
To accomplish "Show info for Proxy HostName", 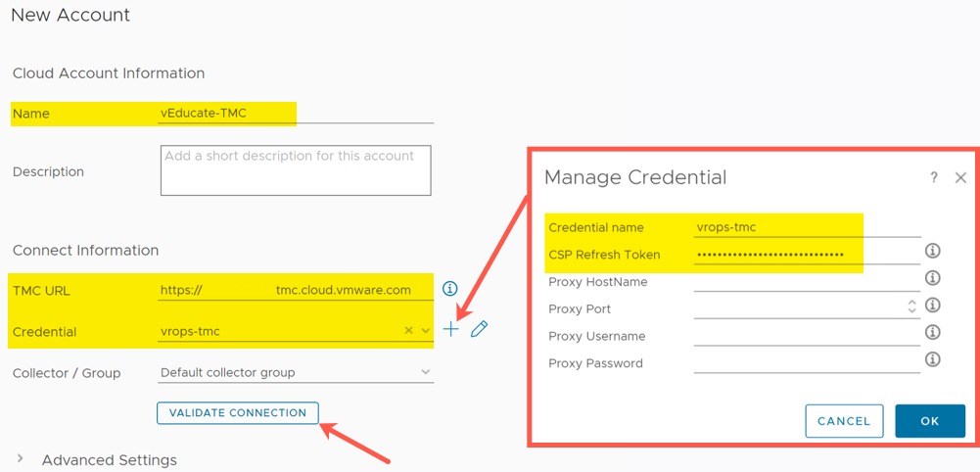I will click(x=932, y=277).
